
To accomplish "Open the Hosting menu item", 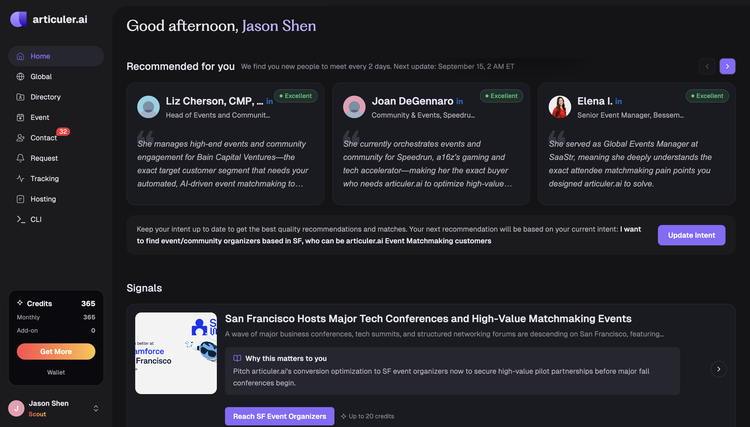I will (x=56, y=199).
